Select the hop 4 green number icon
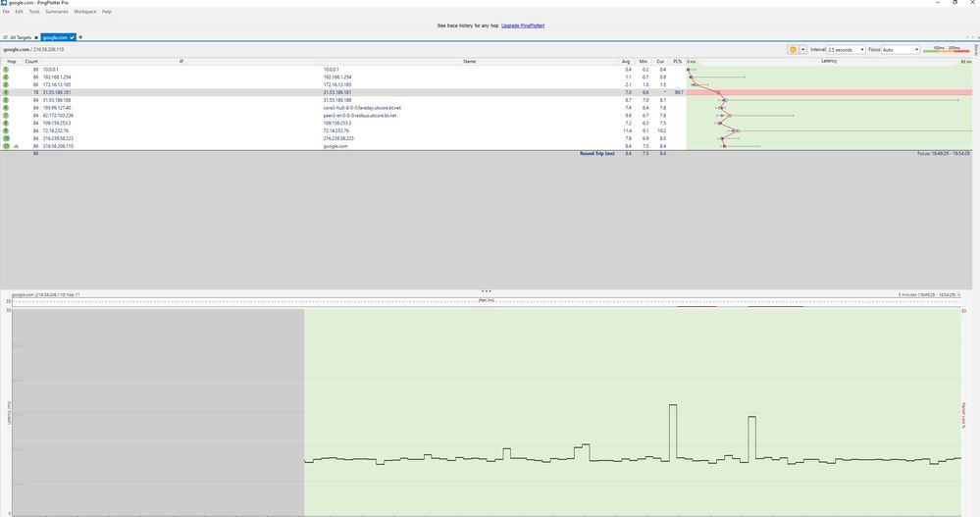 tap(6, 92)
